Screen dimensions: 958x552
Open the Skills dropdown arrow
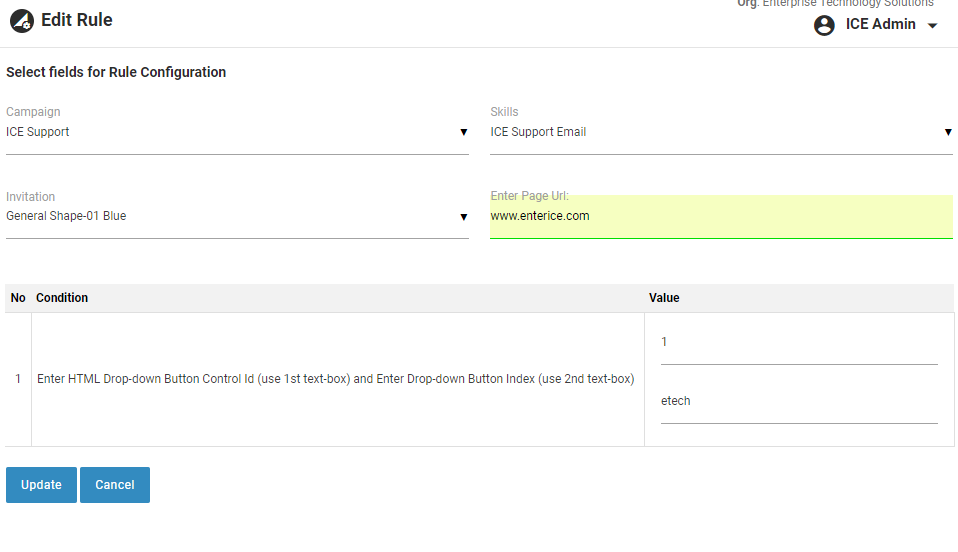tap(947, 132)
